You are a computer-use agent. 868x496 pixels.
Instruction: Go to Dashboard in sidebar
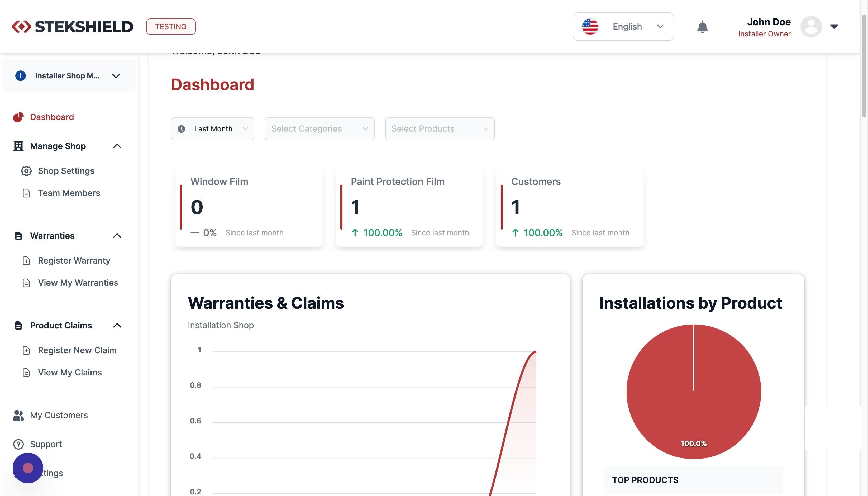coord(52,117)
